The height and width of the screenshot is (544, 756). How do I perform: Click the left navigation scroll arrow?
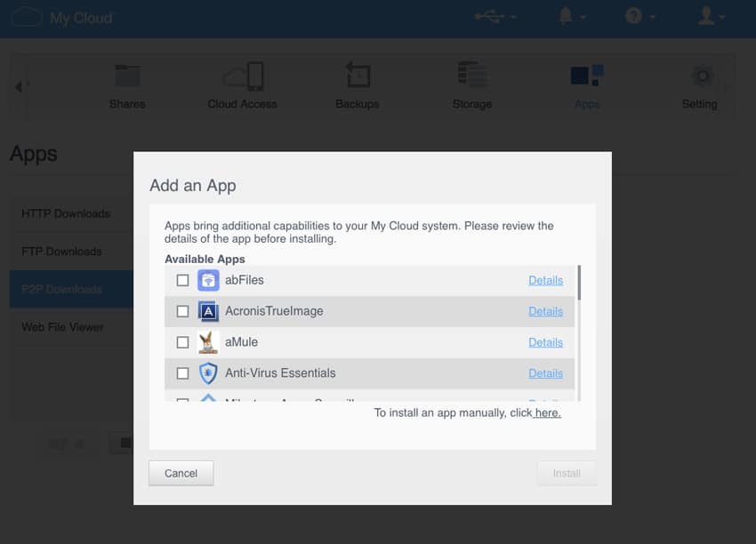[x=19, y=87]
